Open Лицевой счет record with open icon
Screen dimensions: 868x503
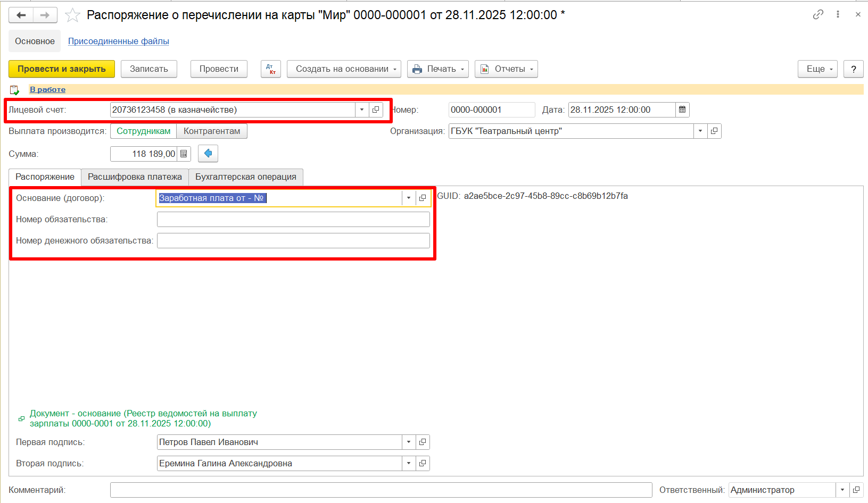pos(376,110)
